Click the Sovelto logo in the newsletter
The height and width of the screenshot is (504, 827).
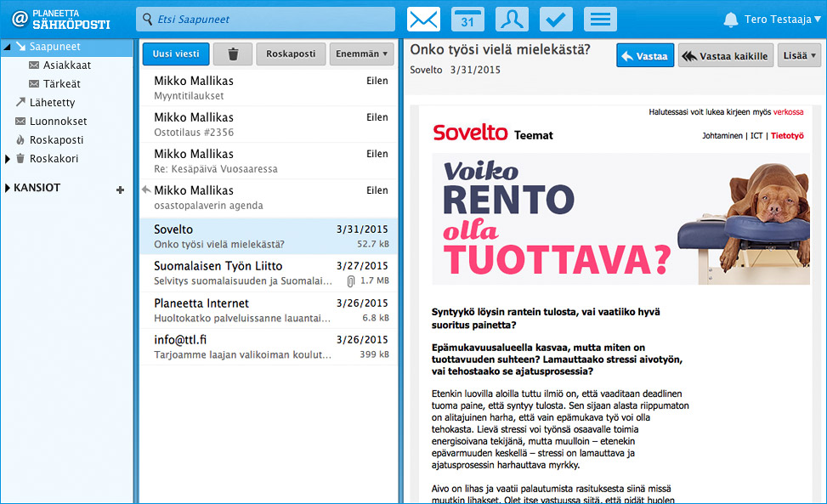[470, 133]
